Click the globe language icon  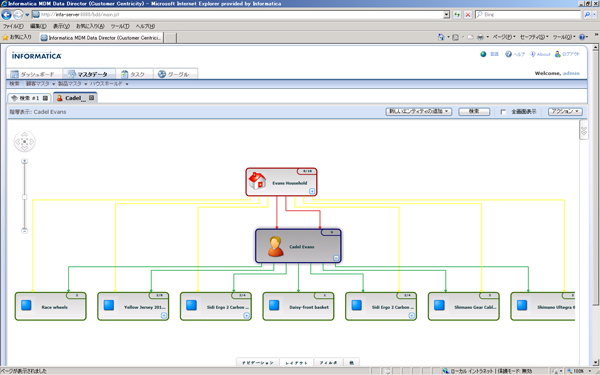tap(483, 54)
